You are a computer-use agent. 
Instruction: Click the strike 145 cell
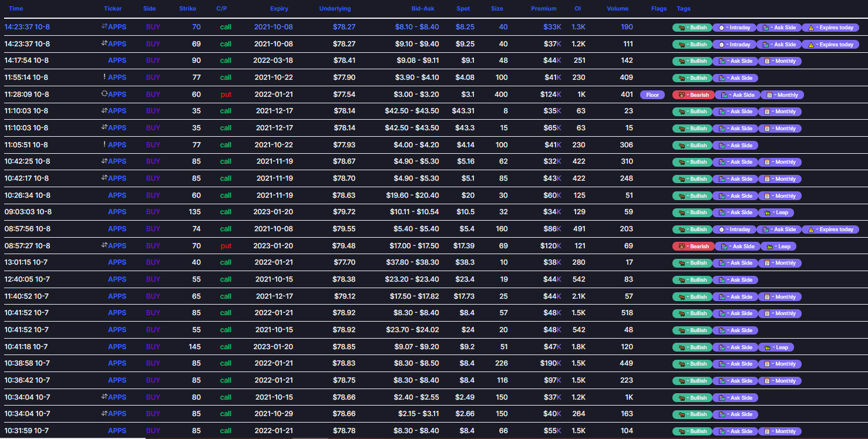194,346
